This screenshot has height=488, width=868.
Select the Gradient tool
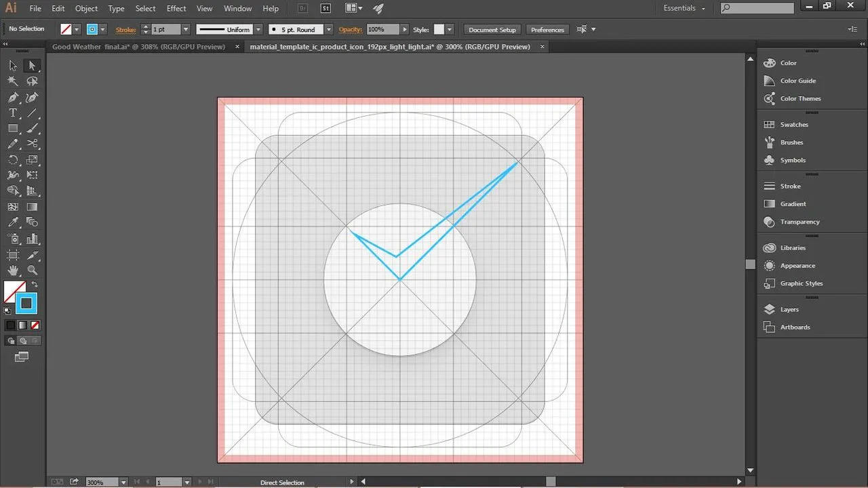(32, 207)
